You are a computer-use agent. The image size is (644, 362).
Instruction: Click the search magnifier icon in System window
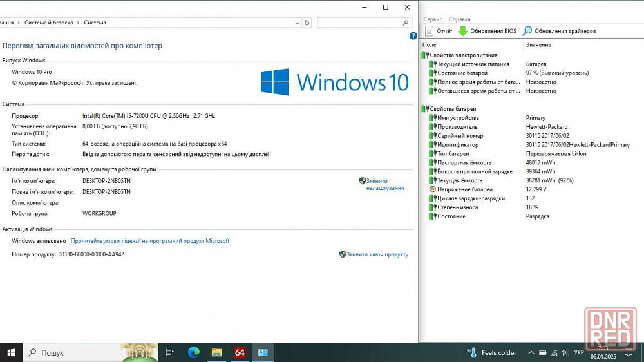point(405,23)
